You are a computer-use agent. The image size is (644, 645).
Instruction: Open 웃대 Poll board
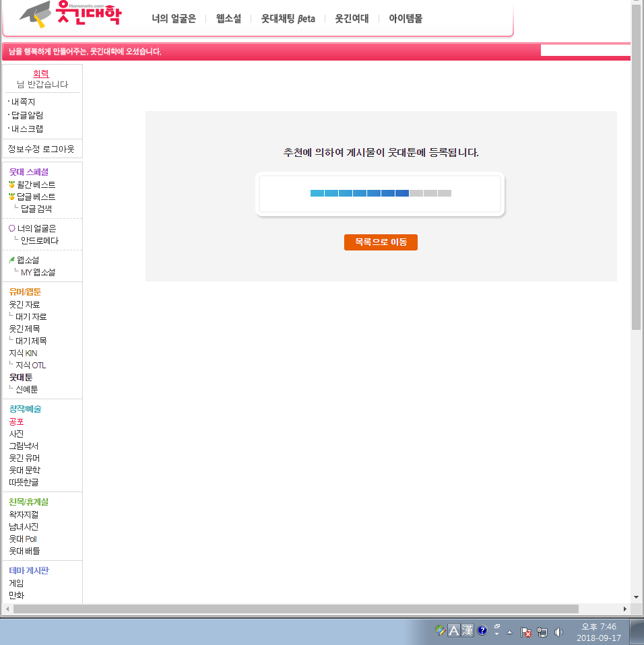coord(23,539)
